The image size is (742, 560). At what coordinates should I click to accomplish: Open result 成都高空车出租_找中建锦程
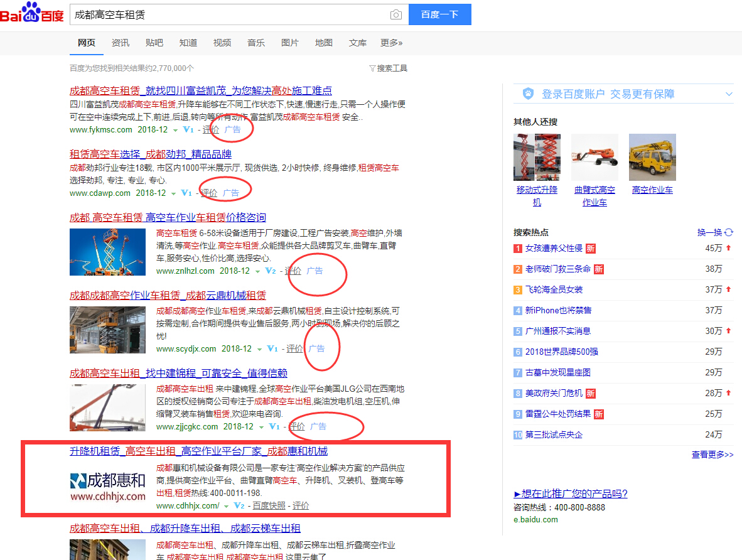178,373
